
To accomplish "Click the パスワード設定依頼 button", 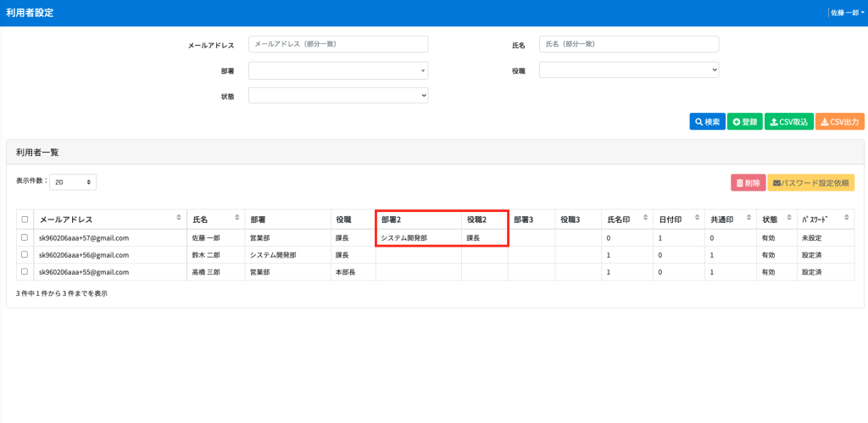I will (x=810, y=182).
